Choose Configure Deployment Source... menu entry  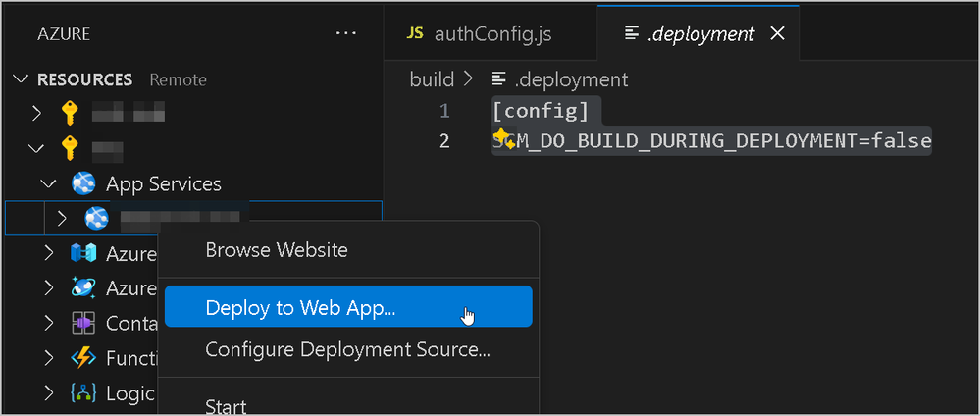(x=348, y=350)
